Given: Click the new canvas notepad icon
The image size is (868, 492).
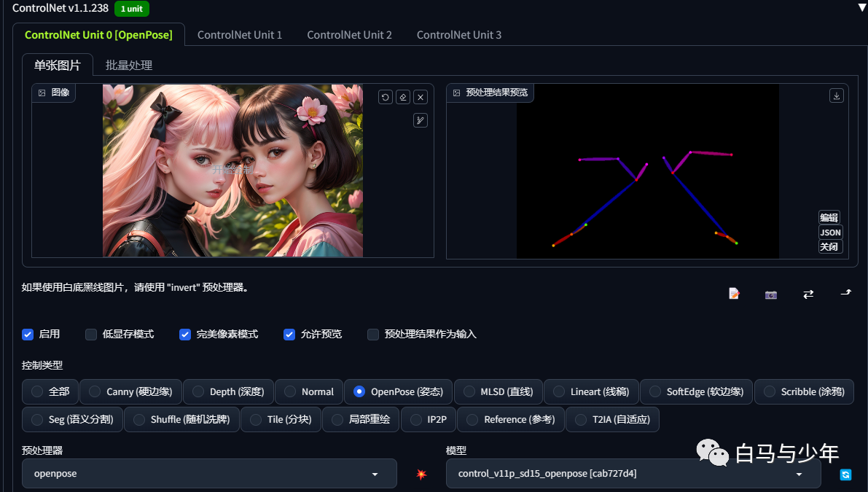Looking at the screenshot, I should (734, 293).
